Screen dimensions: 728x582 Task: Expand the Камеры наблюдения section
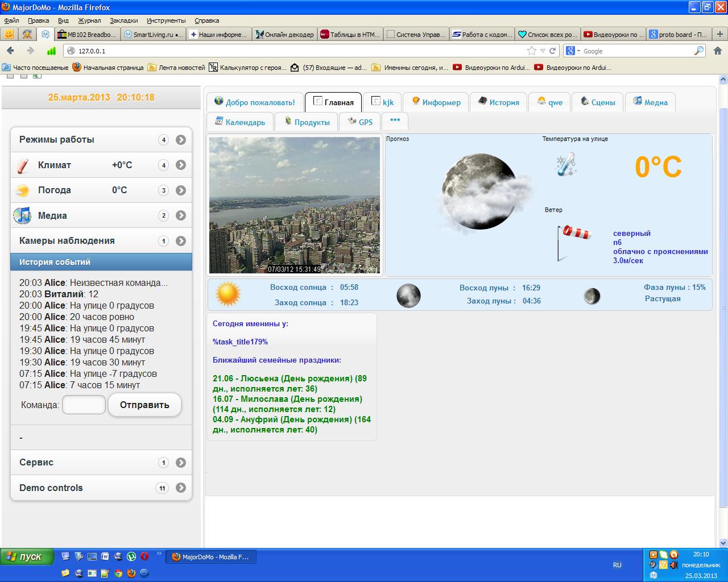(181, 241)
